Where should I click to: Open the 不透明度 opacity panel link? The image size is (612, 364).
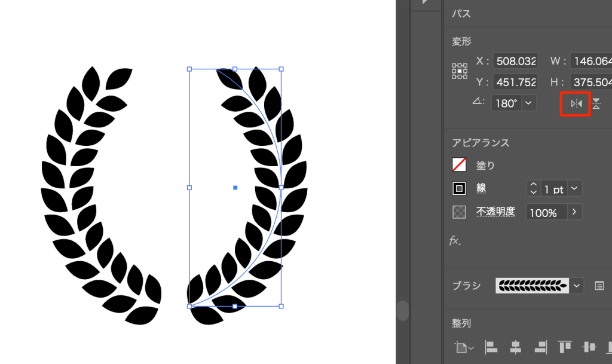tap(495, 212)
